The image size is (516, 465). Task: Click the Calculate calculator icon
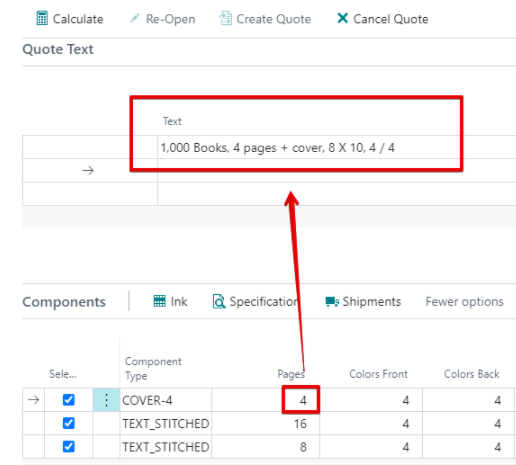(x=42, y=19)
